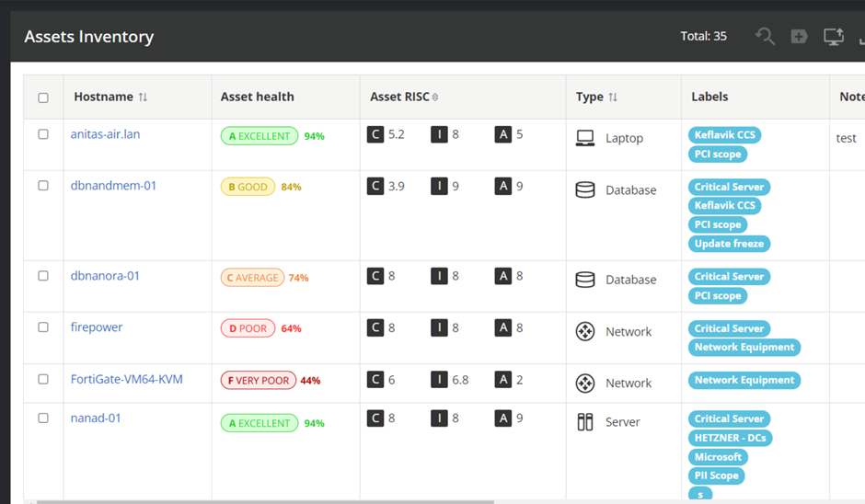Click the add label tag icon

click(799, 36)
